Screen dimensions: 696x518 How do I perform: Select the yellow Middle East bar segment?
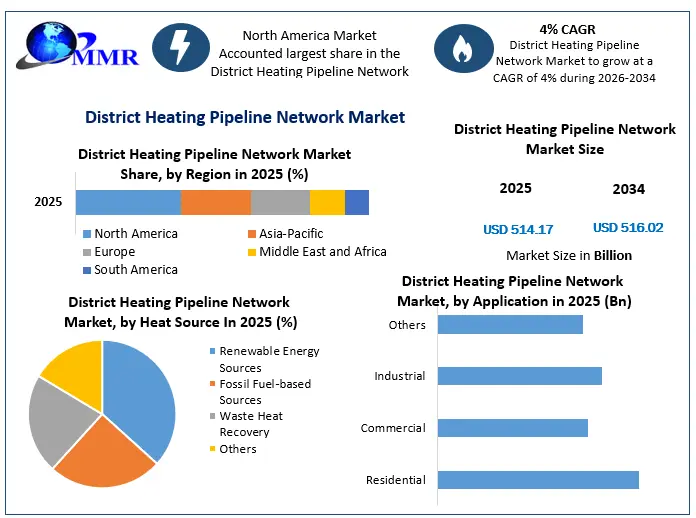tap(327, 202)
